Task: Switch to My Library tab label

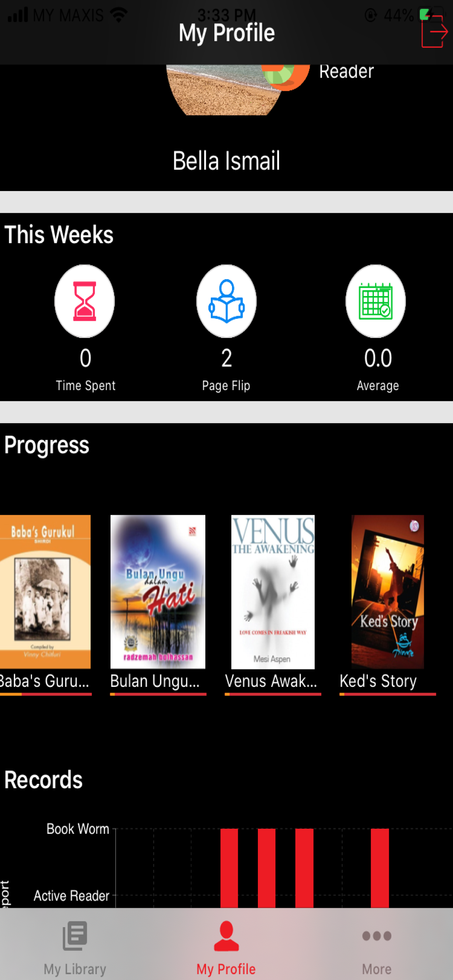Action: (75, 969)
